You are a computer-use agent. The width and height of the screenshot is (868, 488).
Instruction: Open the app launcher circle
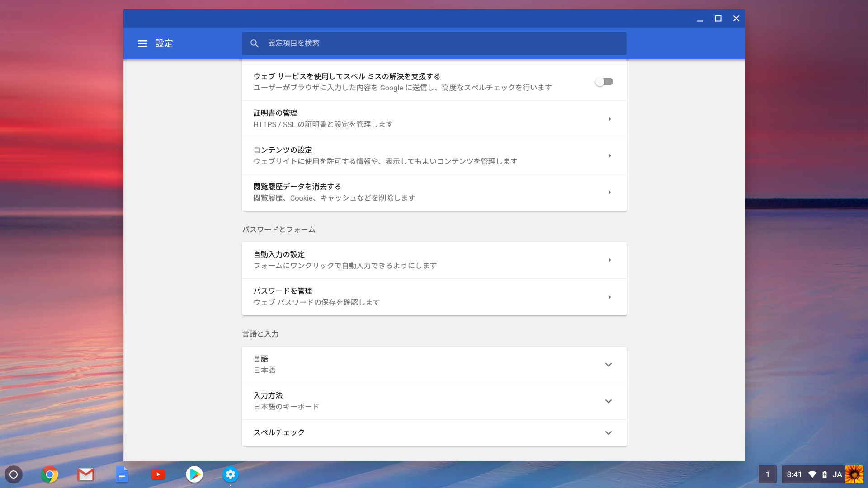(x=14, y=474)
